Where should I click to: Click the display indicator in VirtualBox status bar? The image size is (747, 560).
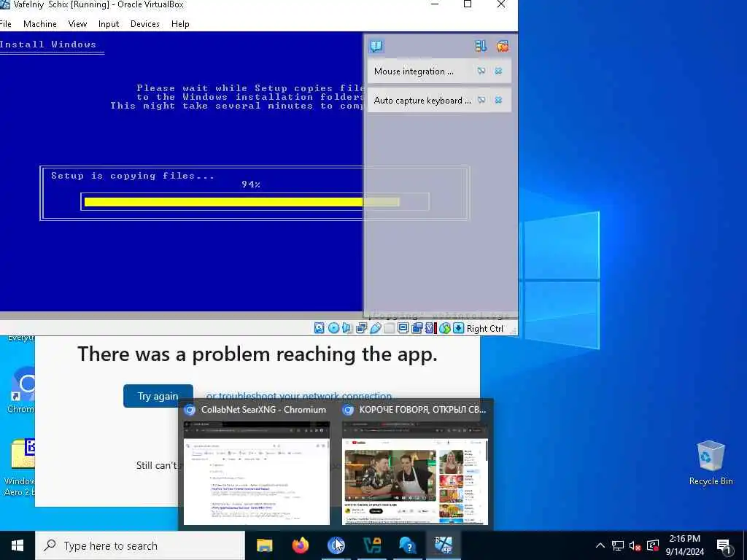[403, 327]
